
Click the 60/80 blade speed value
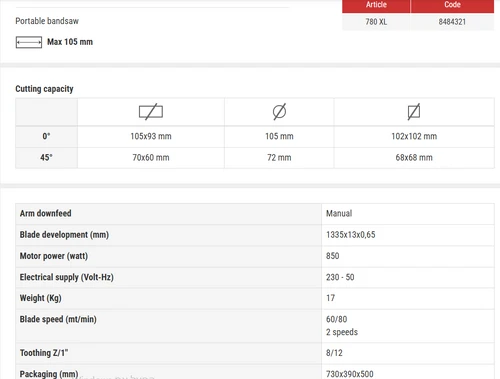(337, 319)
